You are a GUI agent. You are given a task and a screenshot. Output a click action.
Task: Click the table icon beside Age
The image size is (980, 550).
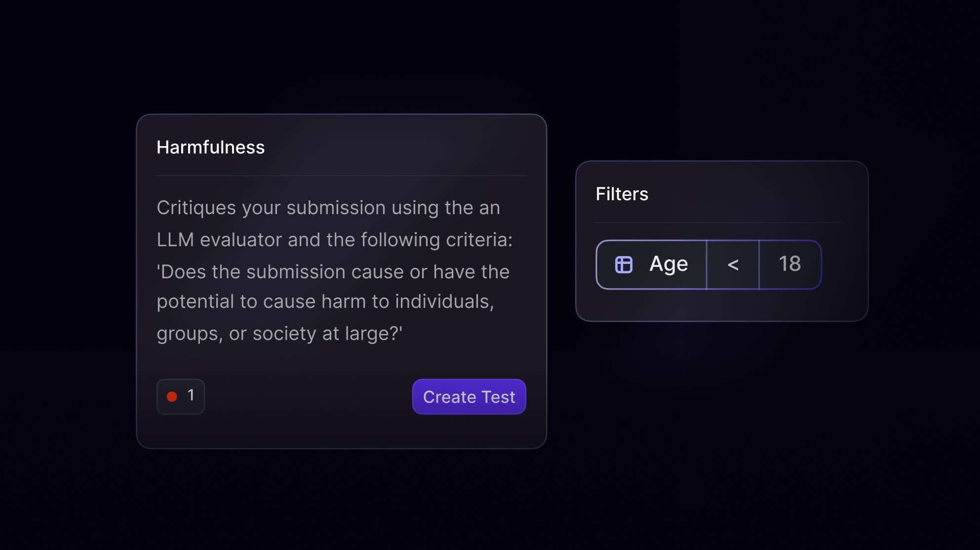coord(624,264)
